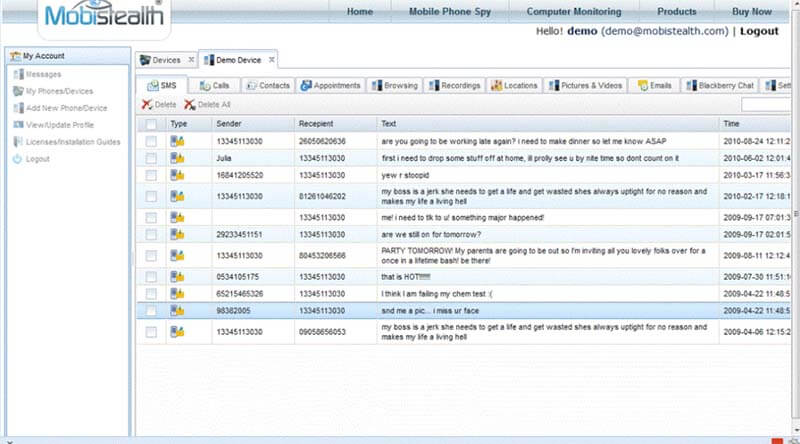This screenshot has width=800, height=444.
Task: Check the 'yew r stoopid' message row
Action: pos(151,175)
